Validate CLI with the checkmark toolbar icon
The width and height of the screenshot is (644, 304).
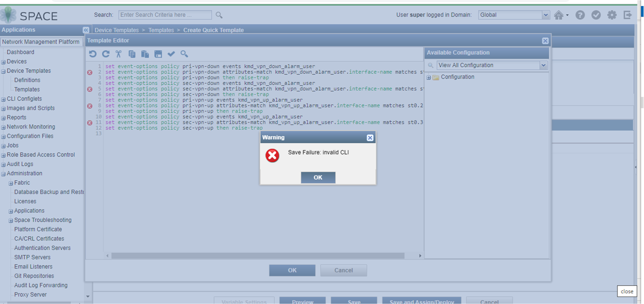point(171,54)
